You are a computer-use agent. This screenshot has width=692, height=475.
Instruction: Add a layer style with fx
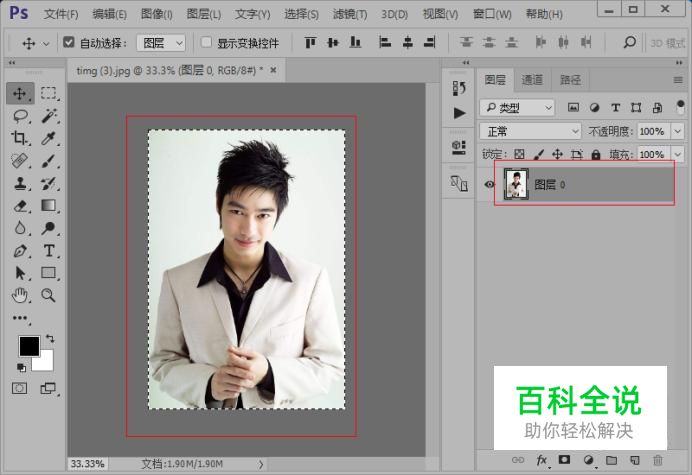pyautogui.click(x=542, y=460)
